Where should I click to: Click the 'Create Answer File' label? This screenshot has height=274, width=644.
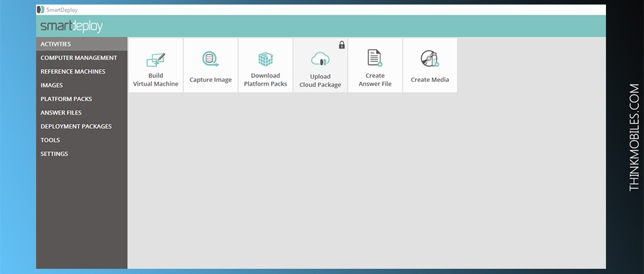[x=375, y=80]
